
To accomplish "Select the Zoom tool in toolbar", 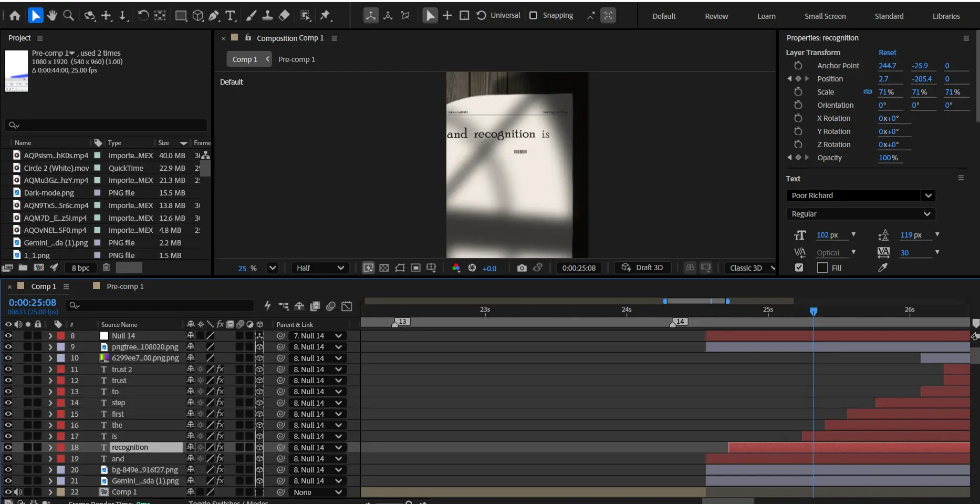I will pyautogui.click(x=68, y=16).
